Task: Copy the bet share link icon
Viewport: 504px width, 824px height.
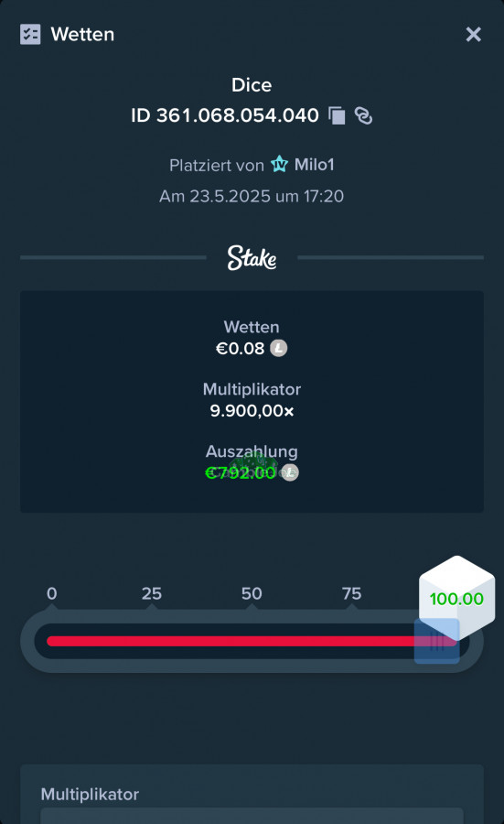Action: [x=363, y=115]
